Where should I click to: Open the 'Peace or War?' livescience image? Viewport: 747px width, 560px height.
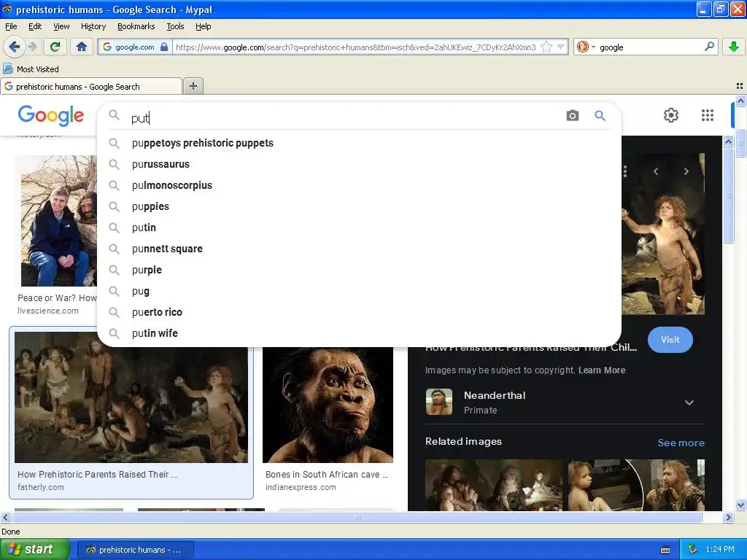[x=58, y=220]
